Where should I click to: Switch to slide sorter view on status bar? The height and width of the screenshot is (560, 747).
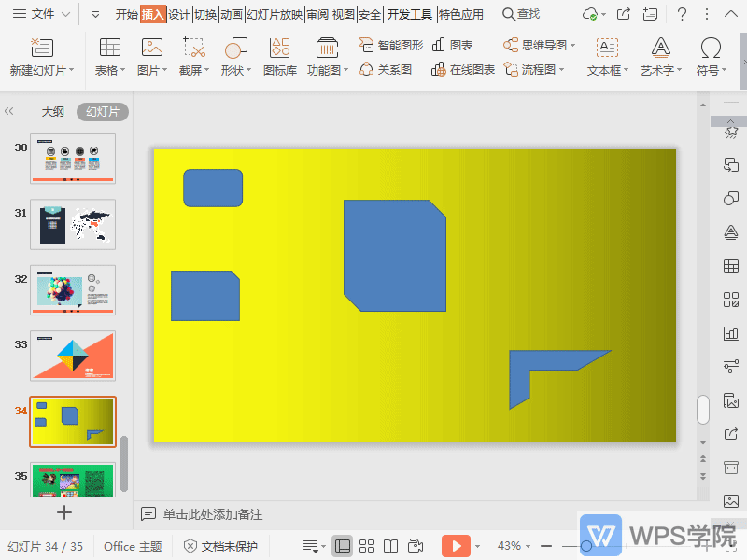coord(367,545)
